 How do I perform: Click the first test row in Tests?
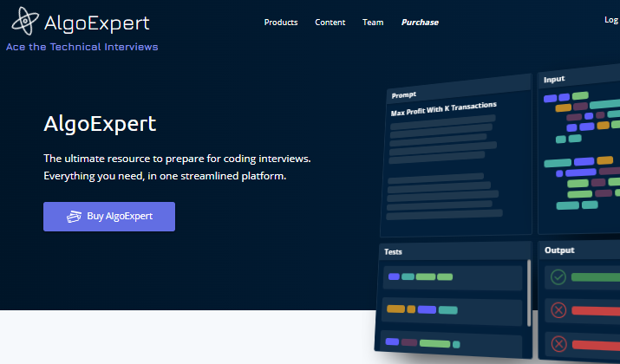(x=453, y=277)
